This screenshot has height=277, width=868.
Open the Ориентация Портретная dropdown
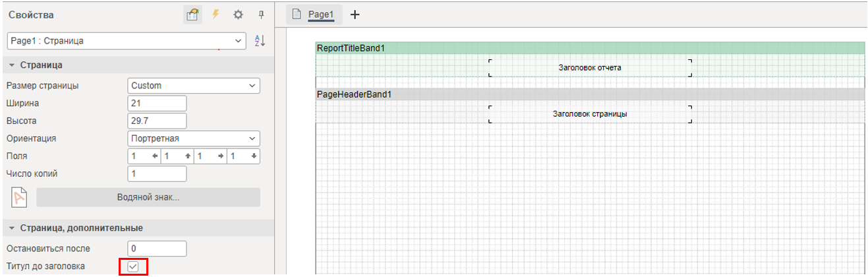pos(193,138)
